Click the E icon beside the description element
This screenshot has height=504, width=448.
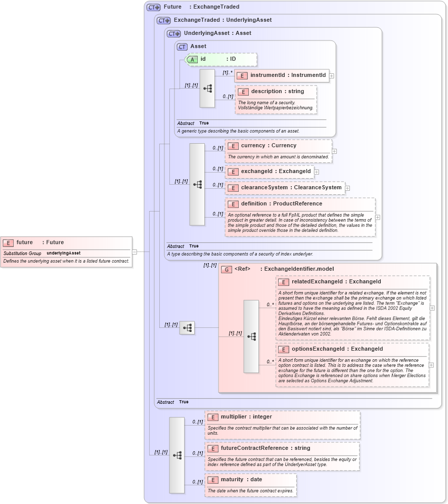[x=243, y=92]
